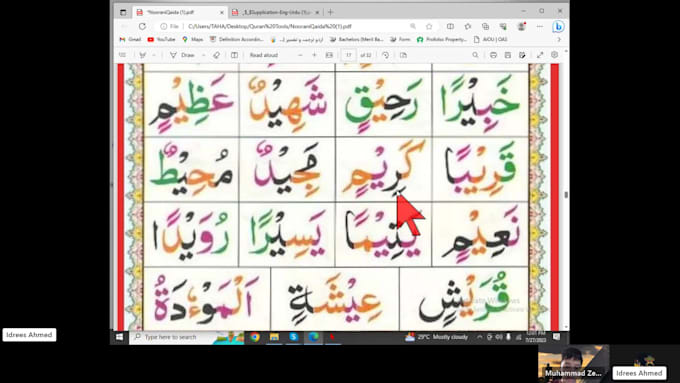The width and height of the screenshot is (680, 383).
Task: Toggle the PDF table of contents
Action: click(x=123, y=55)
